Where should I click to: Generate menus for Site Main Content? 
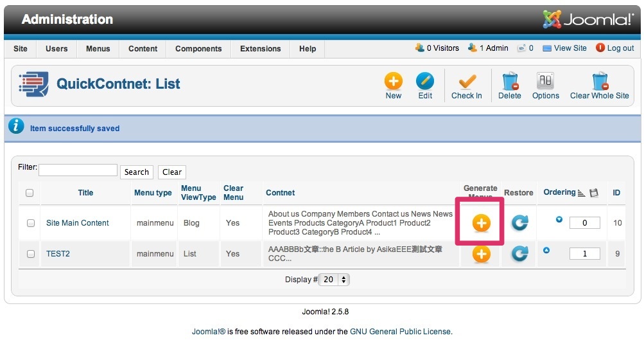481,223
